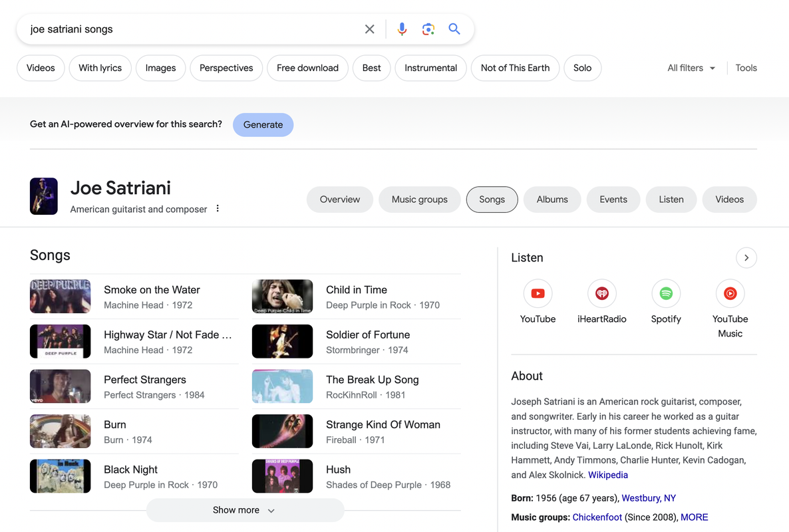This screenshot has width=789, height=532.
Task: Expand the songs list with Show more
Action: [x=245, y=510]
